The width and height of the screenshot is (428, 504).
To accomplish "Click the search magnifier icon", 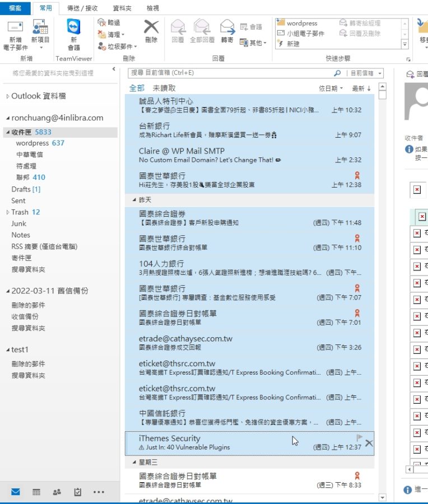I will (337, 73).
